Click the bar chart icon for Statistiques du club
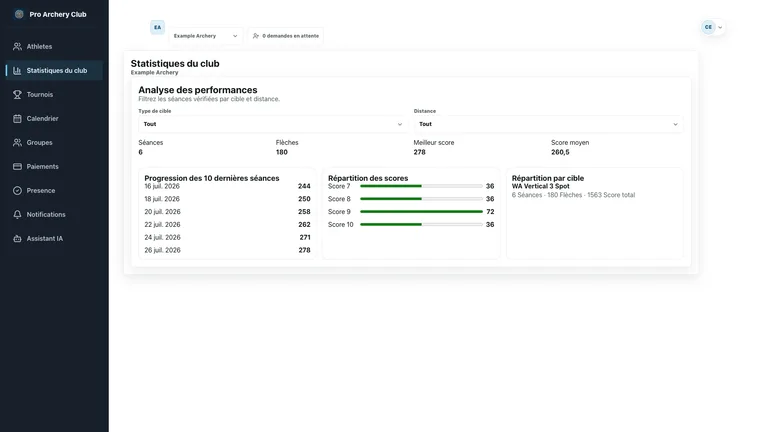Viewport: 768px width, 432px height. pyautogui.click(x=17, y=71)
